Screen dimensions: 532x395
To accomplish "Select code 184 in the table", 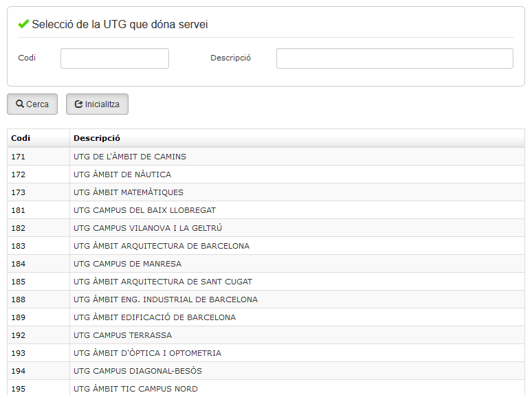I will pyautogui.click(x=19, y=264).
